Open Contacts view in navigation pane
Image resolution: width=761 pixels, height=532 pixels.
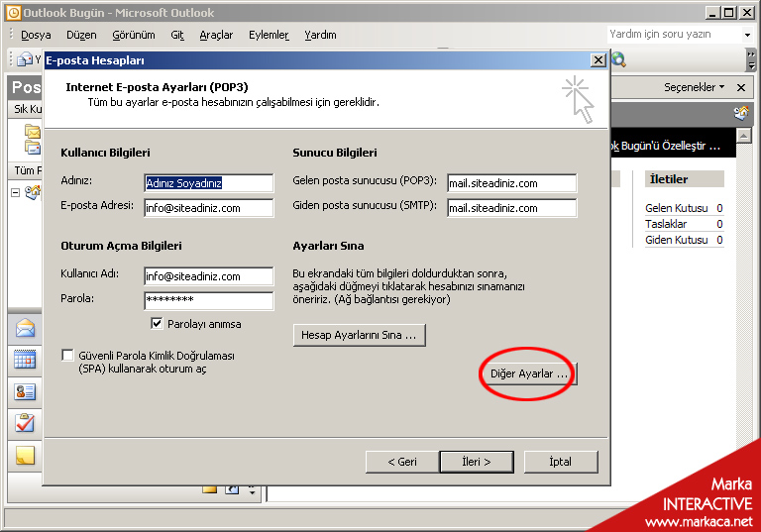tap(25, 391)
